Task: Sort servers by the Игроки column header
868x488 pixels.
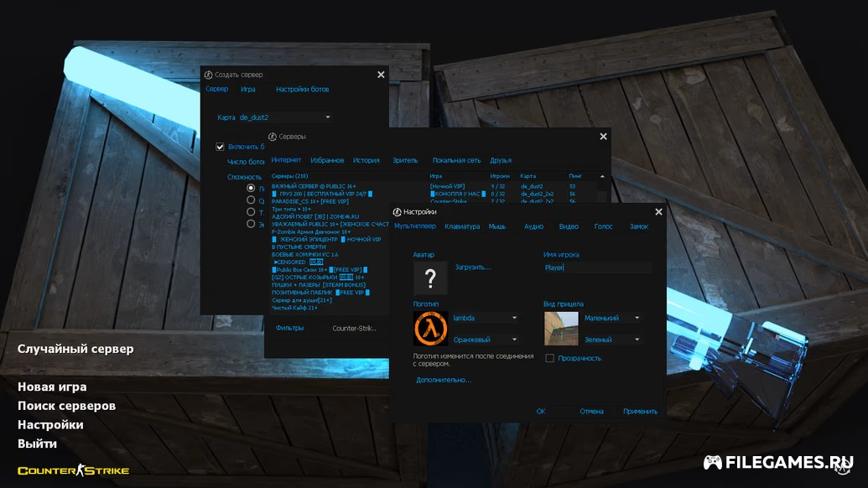Action: 500,176
